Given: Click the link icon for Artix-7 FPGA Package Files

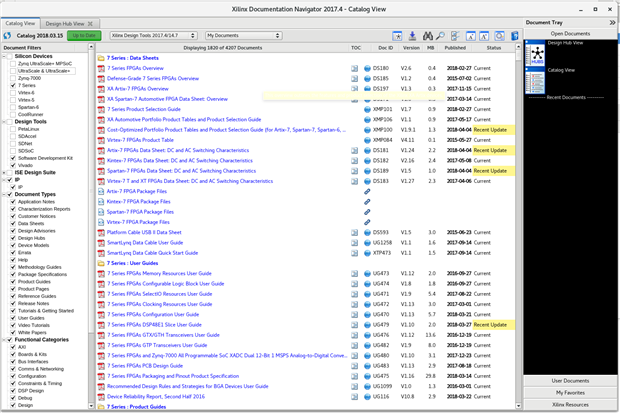Looking at the screenshot, I should pyautogui.click(x=368, y=192).
